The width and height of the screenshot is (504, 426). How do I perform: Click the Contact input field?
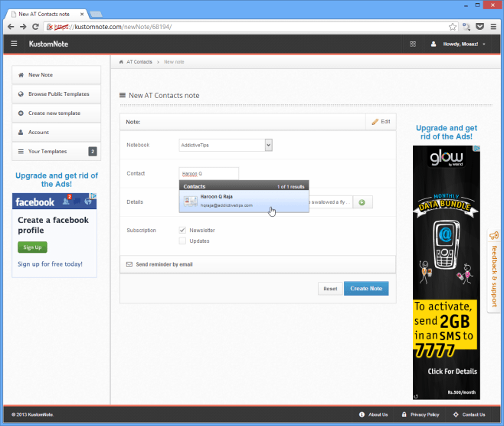point(208,173)
